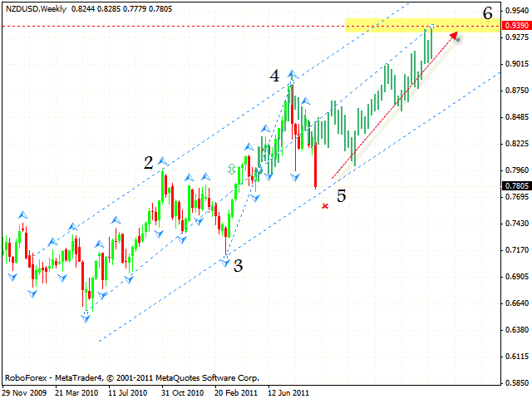Click the wave label 5

[341, 196]
